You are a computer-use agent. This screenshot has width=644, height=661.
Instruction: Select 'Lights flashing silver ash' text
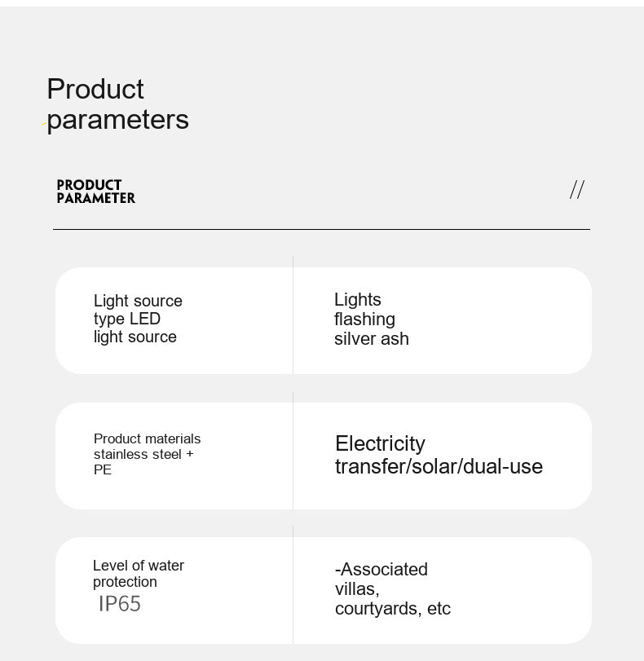(372, 319)
